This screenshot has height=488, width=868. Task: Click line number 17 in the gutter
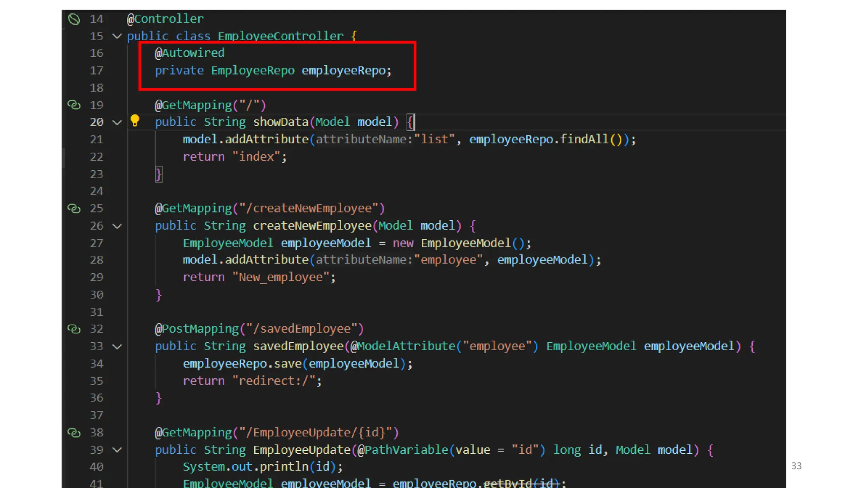click(96, 70)
